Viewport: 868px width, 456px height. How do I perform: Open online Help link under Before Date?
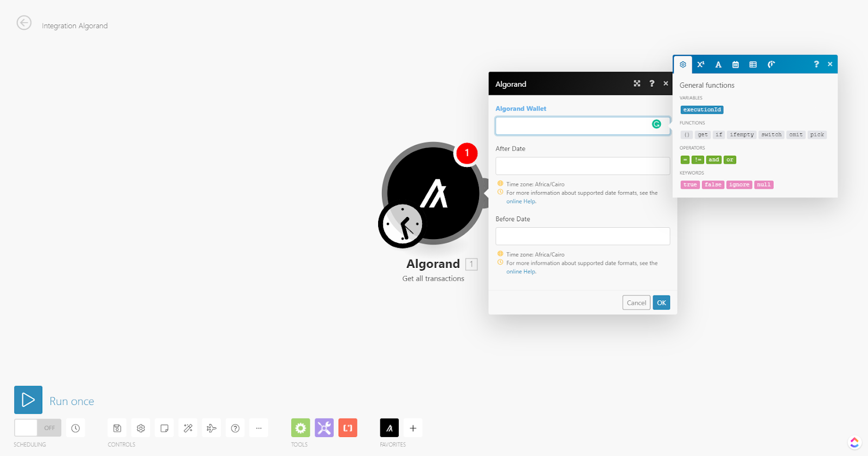(521, 272)
